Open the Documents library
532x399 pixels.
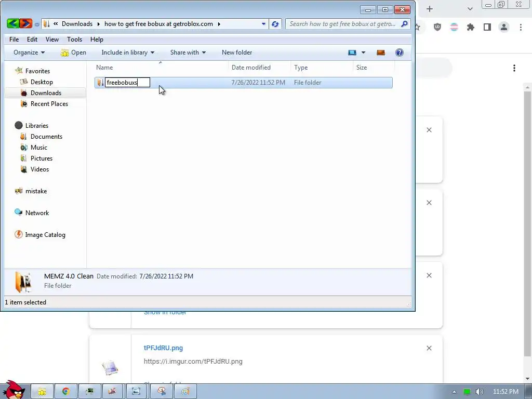42,137
